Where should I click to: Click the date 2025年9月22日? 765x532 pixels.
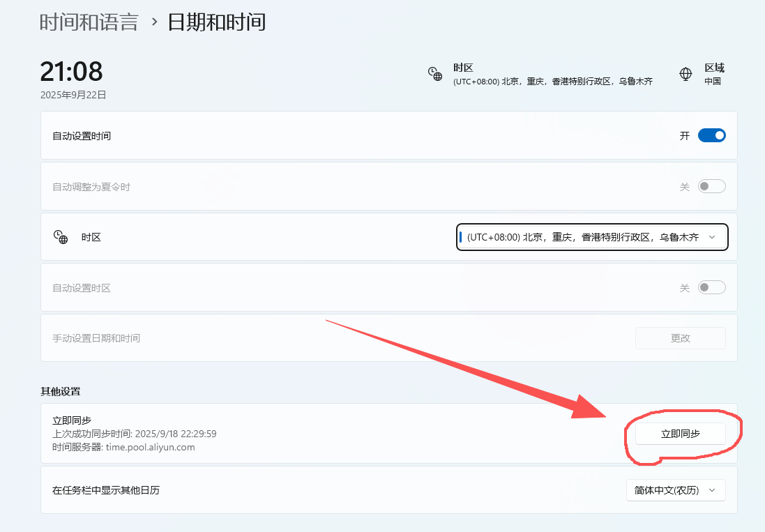click(x=73, y=95)
